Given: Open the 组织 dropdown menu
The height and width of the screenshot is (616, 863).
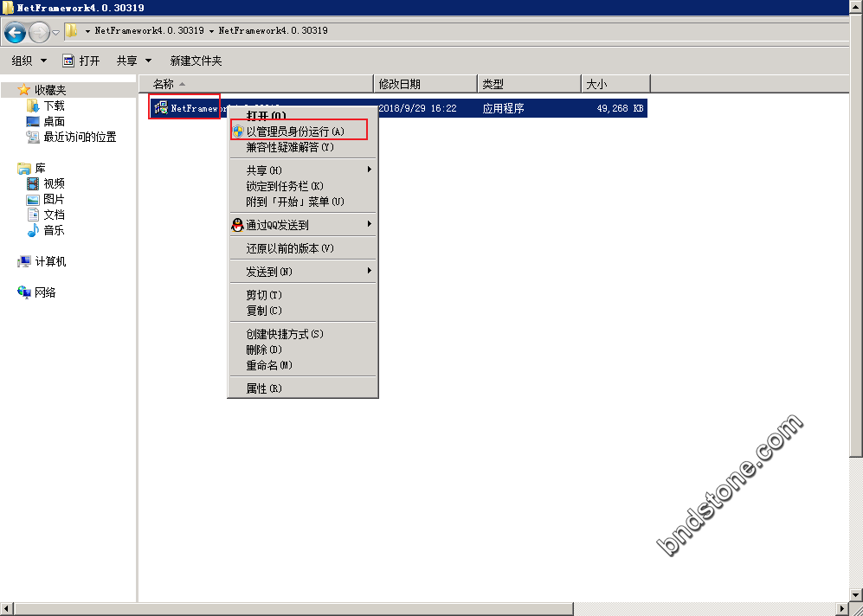Looking at the screenshot, I should click(29, 61).
